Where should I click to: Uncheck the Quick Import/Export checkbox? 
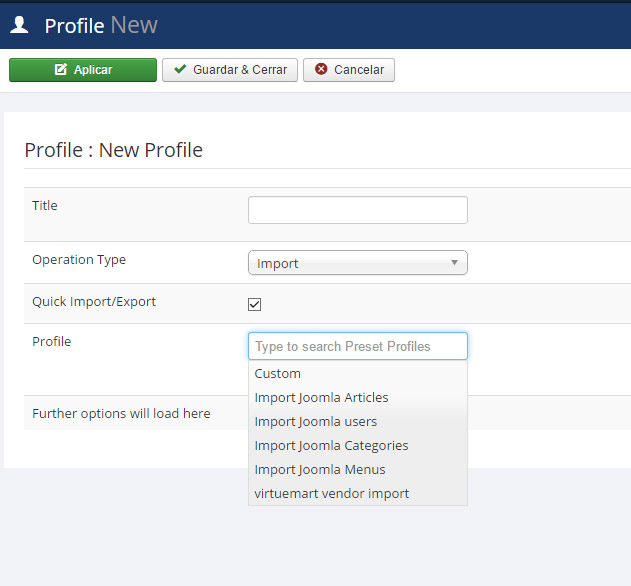pos(254,304)
